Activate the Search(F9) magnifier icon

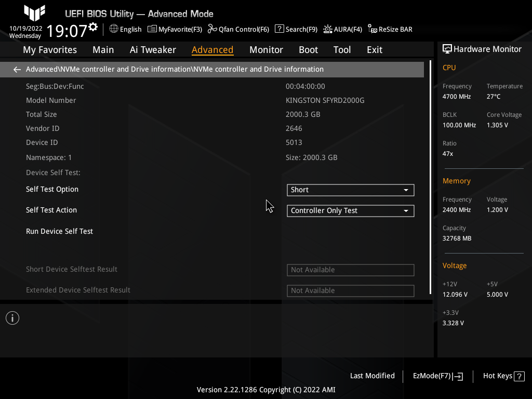(x=280, y=29)
